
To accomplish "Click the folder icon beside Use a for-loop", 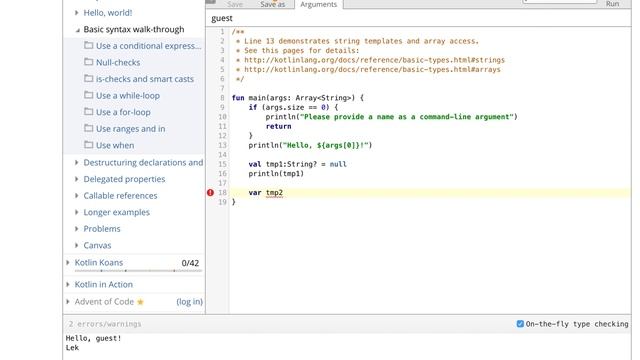I will coord(89,111).
